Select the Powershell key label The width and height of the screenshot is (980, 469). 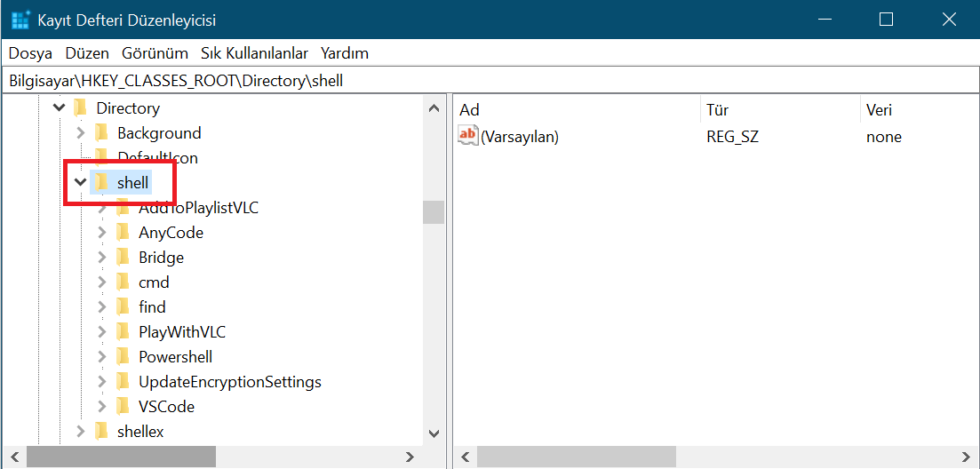click(x=176, y=357)
